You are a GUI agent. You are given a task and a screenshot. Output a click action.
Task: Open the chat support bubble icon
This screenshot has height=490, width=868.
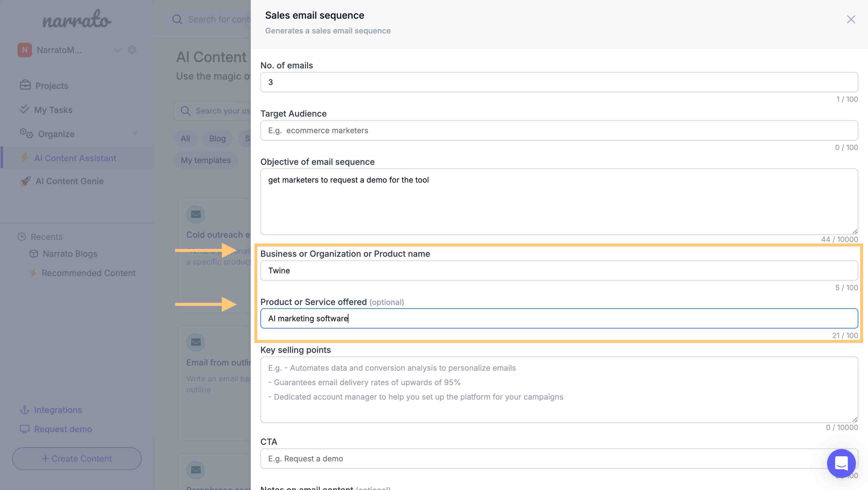coord(841,463)
